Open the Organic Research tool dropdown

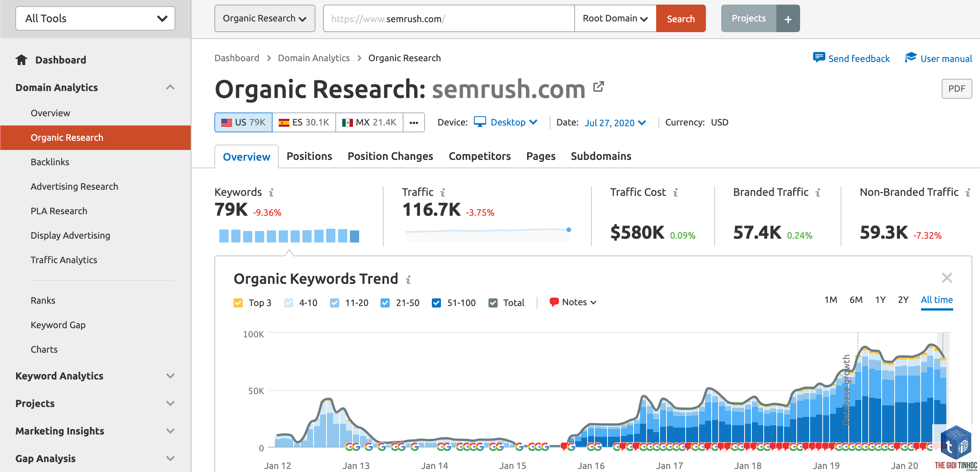[265, 18]
